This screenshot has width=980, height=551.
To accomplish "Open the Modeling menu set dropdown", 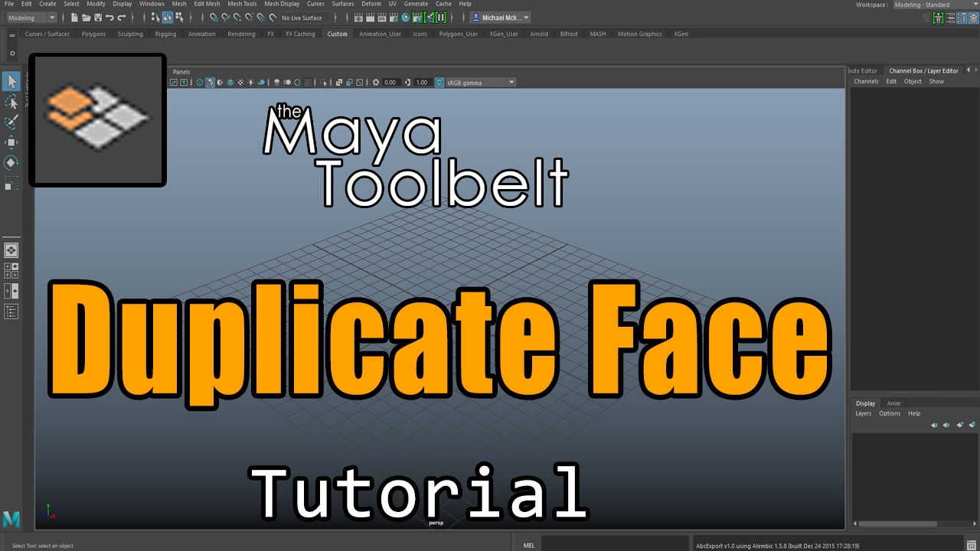I will [31, 18].
